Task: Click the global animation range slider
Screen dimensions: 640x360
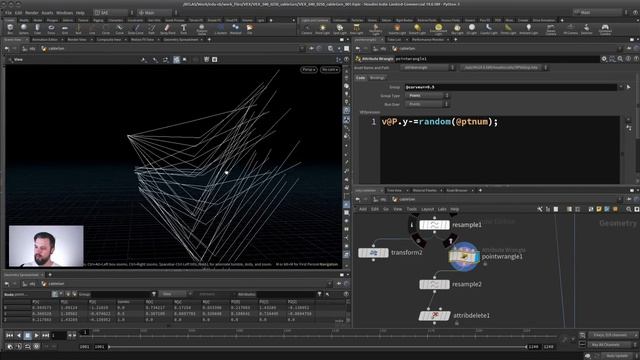Action: click(x=318, y=347)
